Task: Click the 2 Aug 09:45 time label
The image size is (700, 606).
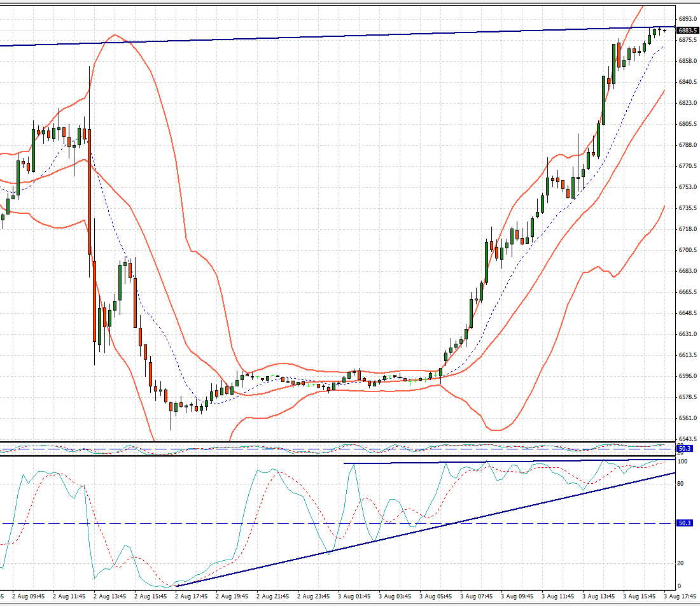Action: coord(27,596)
